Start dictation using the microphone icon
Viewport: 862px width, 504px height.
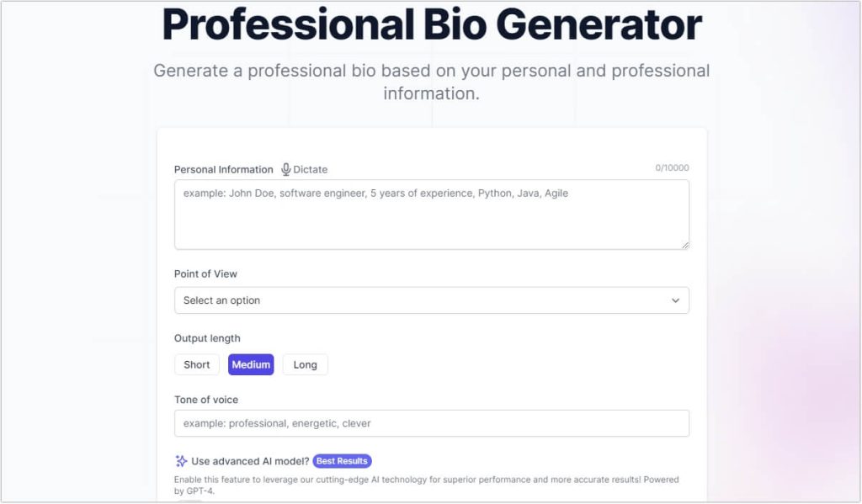pyautogui.click(x=286, y=168)
